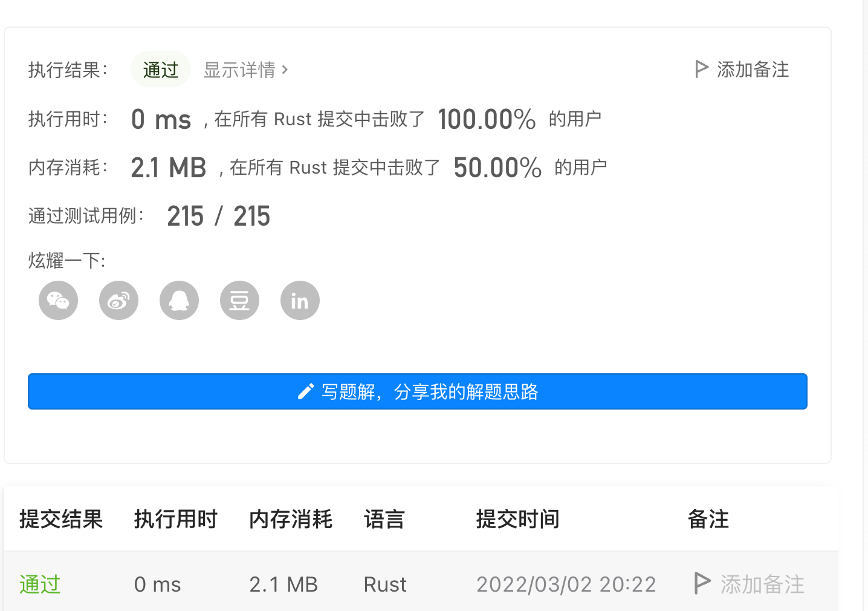Click the large 0 ms runtime value
Screen dimensions: 868x611
[161, 119]
